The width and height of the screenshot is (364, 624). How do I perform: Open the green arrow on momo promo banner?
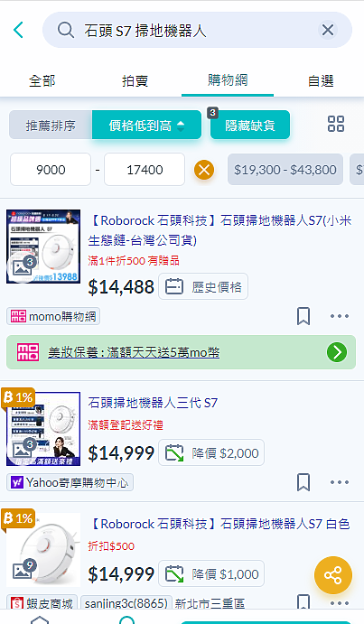click(337, 352)
